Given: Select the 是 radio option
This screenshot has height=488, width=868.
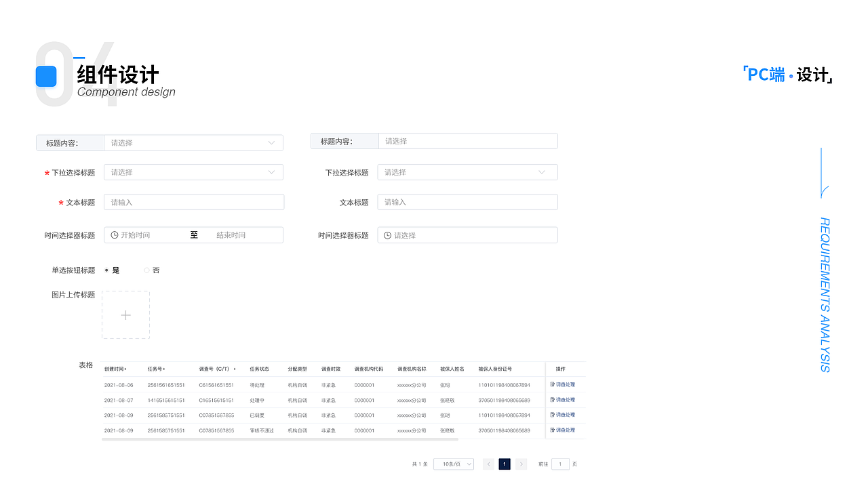Looking at the screenshot, I should [106, 270].
